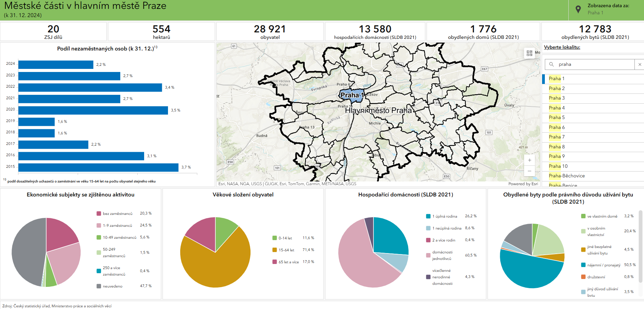Click the magnifier icon in locality search

551,64
